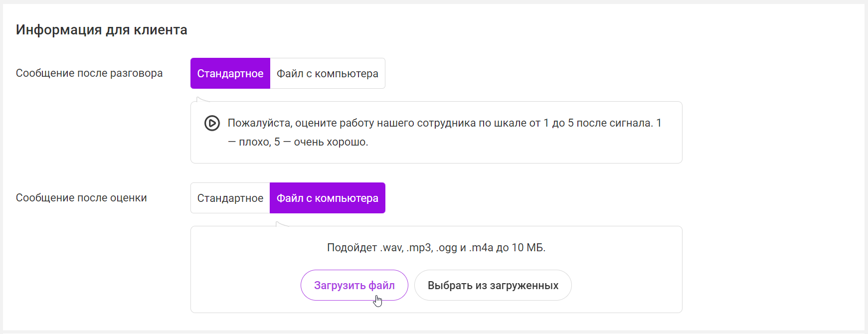Click the Информация для клиента heading
This screenshot has height=334, width=868.
click(102, 30)
